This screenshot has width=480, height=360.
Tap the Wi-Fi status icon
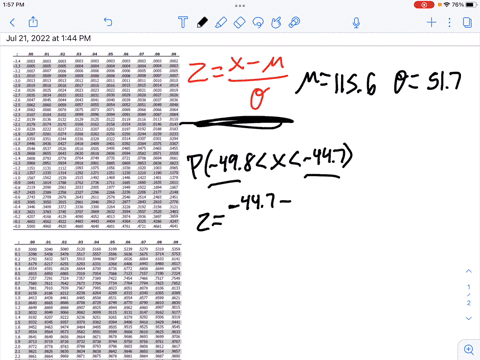pos(447,5)
